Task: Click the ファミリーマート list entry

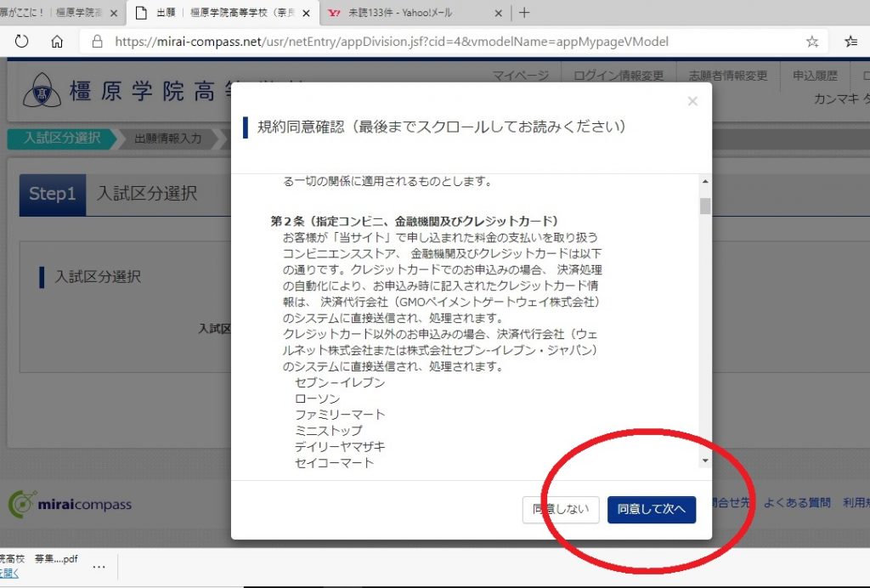Action: [x=340, y=415]
